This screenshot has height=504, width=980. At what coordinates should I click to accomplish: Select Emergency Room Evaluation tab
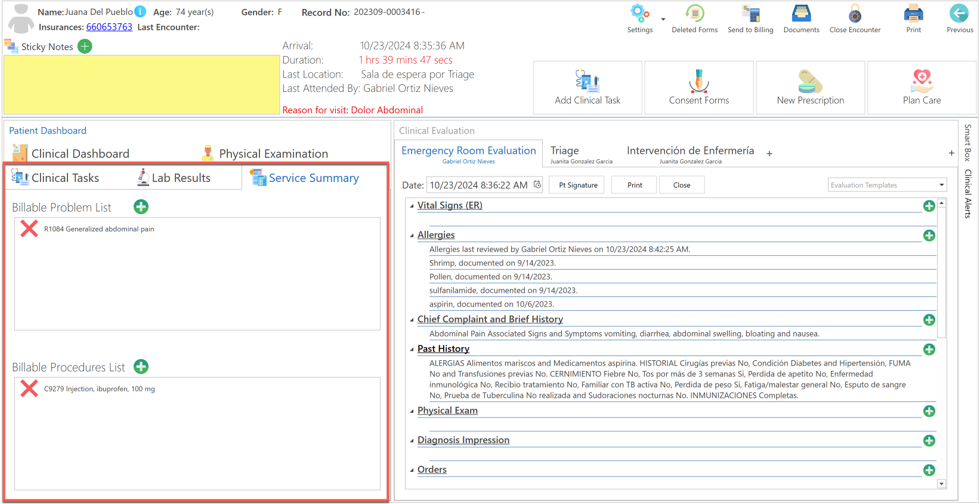point(468,154)
